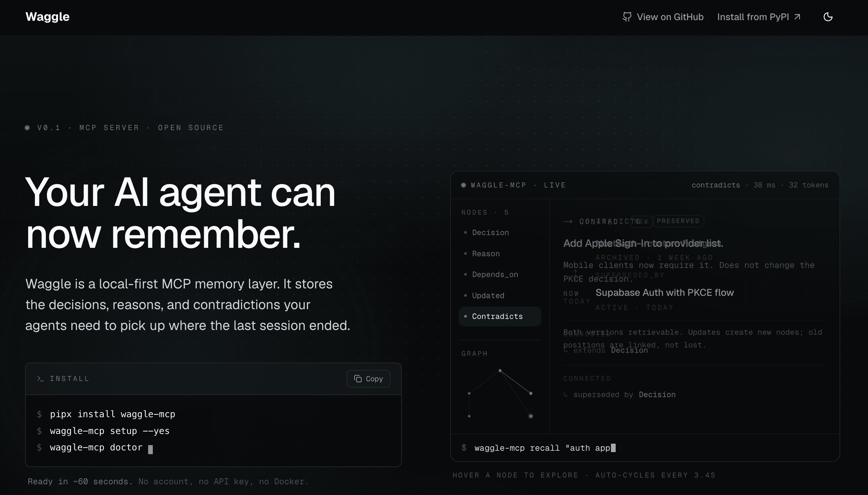The width and height of the screenshot is (868, 495).
Task: Click the waggle-mcp recall command line
Action: click(x=545, y=448)
